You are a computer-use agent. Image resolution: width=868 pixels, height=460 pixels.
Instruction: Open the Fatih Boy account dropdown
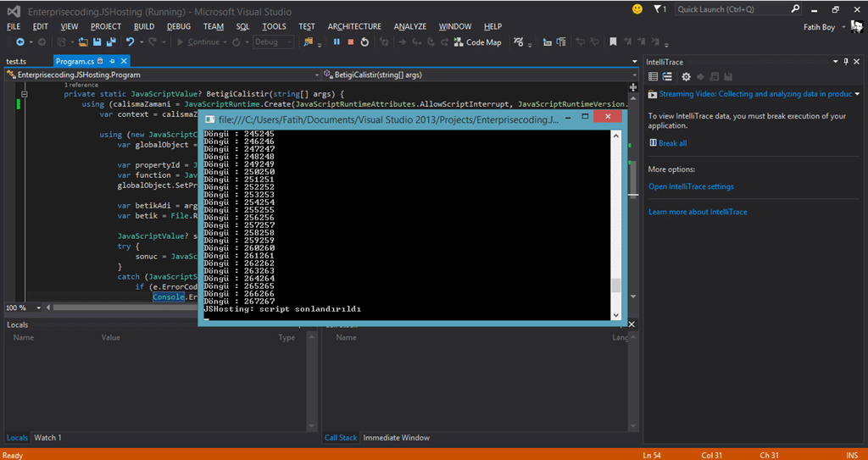(x=843, y=26)
